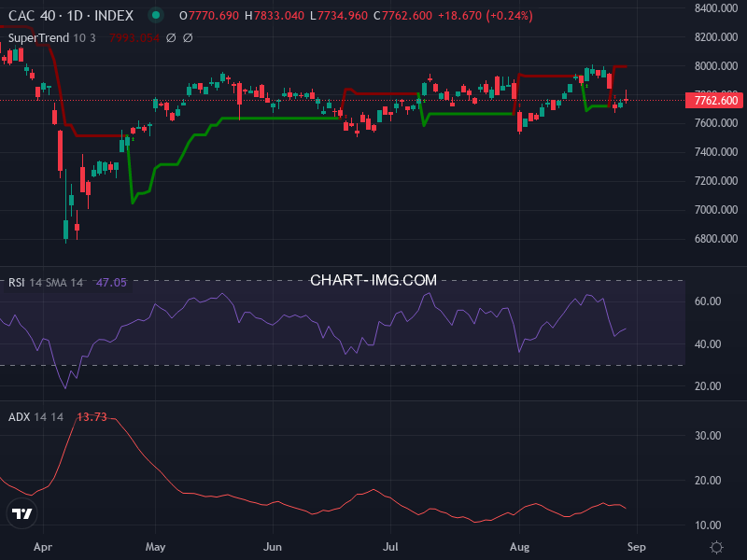Click the 7400.000 price axis label

pyautogui.click(x=716, y=152)
